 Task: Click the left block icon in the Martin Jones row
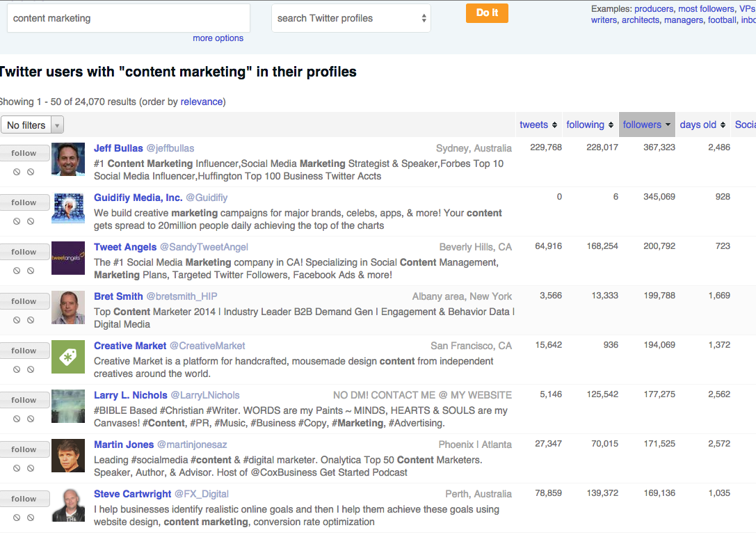(x=17, y=468)
